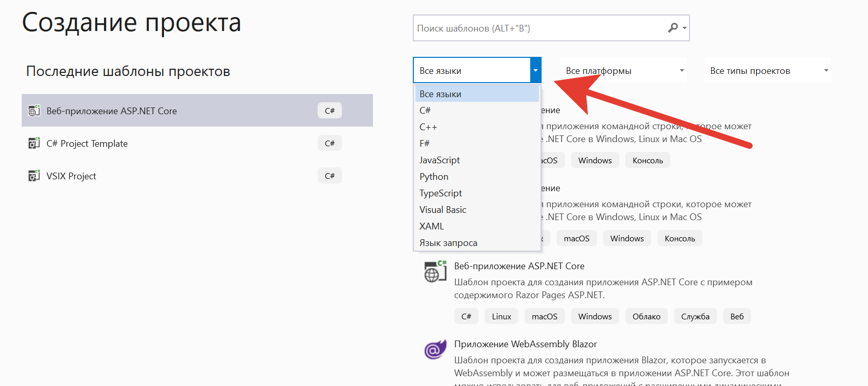Select recent C# Project Template row

coord(197,143)
